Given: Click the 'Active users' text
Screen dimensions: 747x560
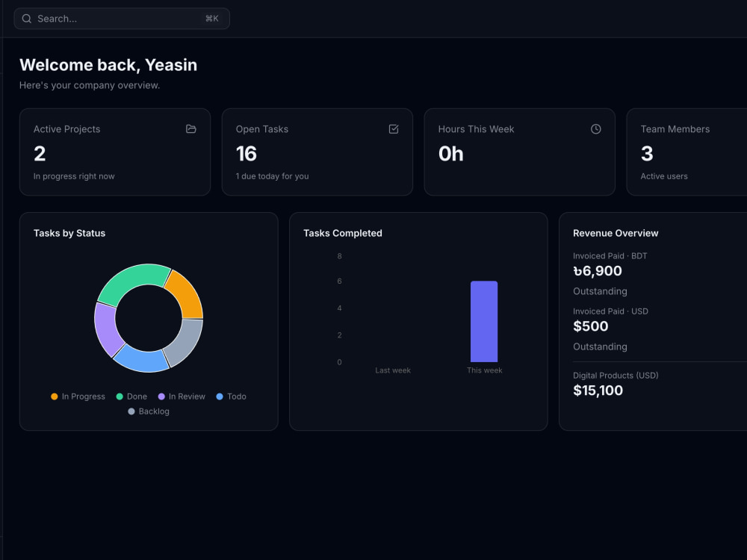Looking at the screenshot, I should [664, 176].
